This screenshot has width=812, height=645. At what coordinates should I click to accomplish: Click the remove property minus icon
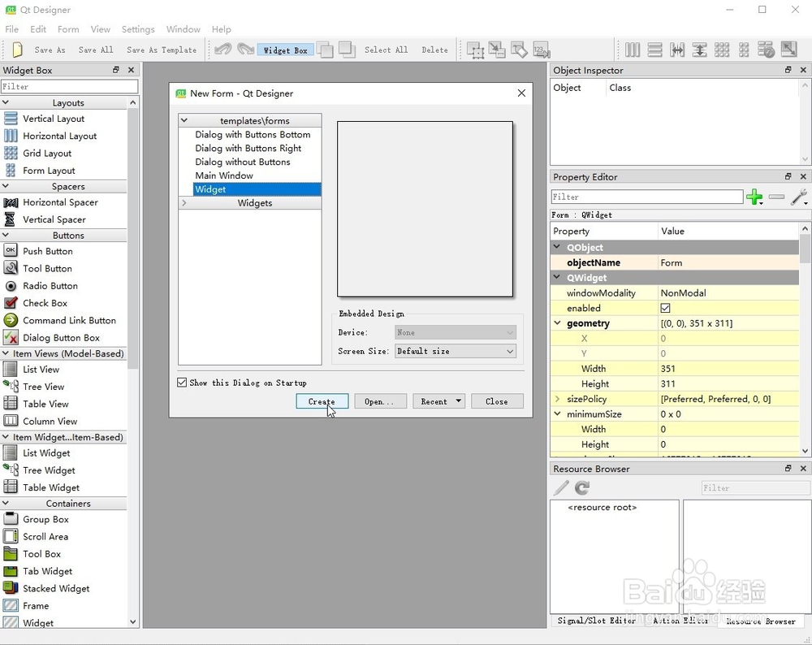point(776,197)
